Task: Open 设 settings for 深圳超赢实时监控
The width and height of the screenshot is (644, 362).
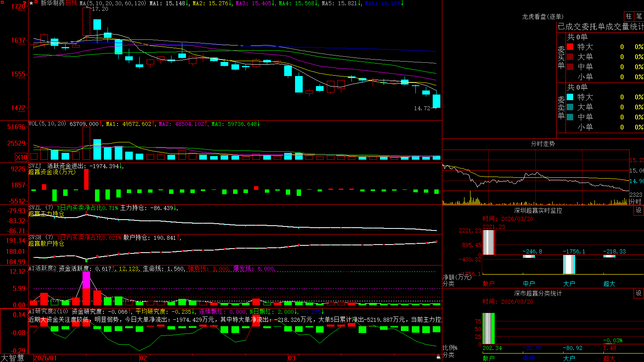Action: (x=639, y=210)
